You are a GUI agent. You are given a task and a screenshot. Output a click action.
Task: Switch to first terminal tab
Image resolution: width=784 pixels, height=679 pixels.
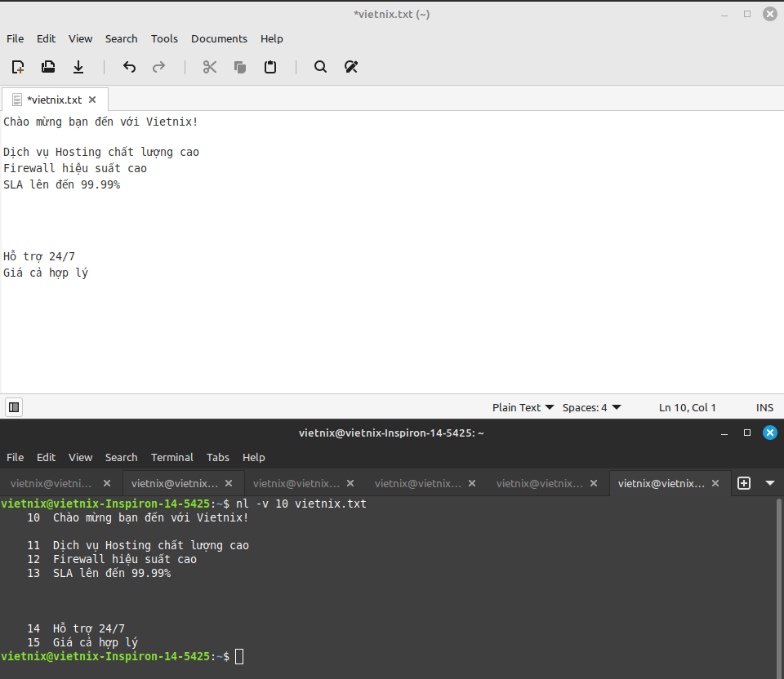point(51,483)
